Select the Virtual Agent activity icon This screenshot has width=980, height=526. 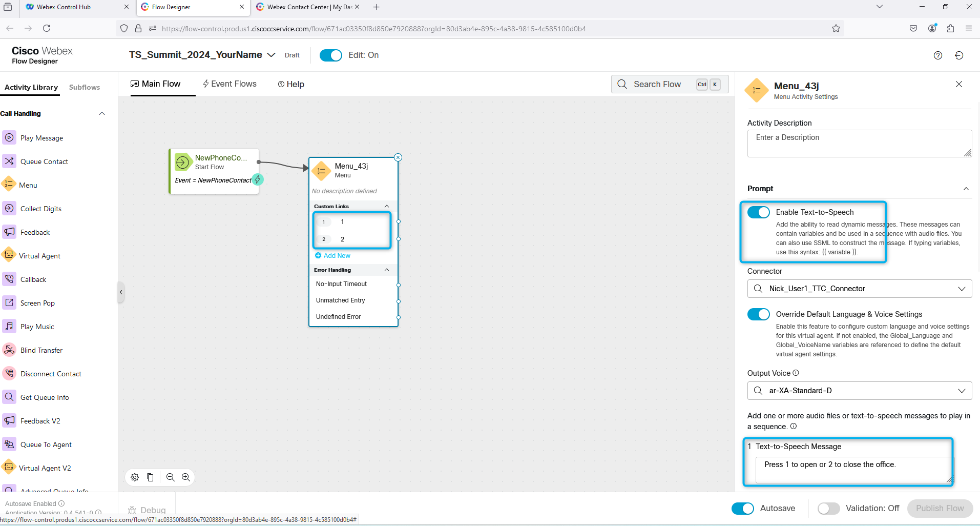point(9,255)
